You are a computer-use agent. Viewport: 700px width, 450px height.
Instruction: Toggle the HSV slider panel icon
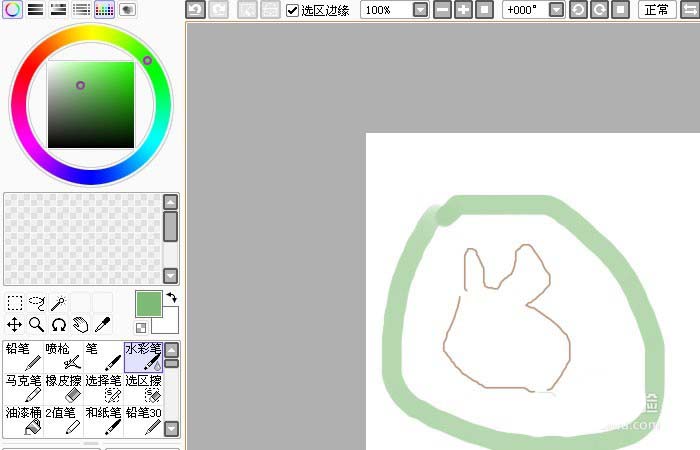point(58,9)
